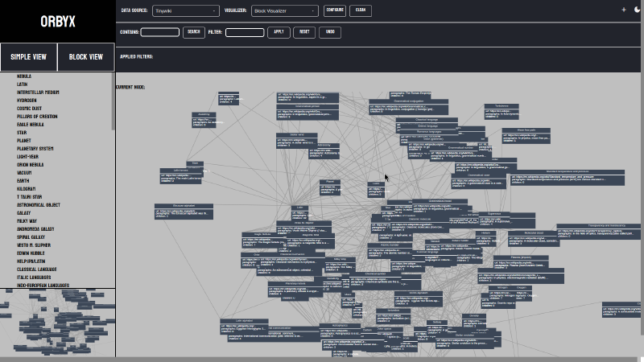The width and height of the screenshot is (644, 362).
Task: Select Spiral Galaxy in the list
Action: point(31,237)
